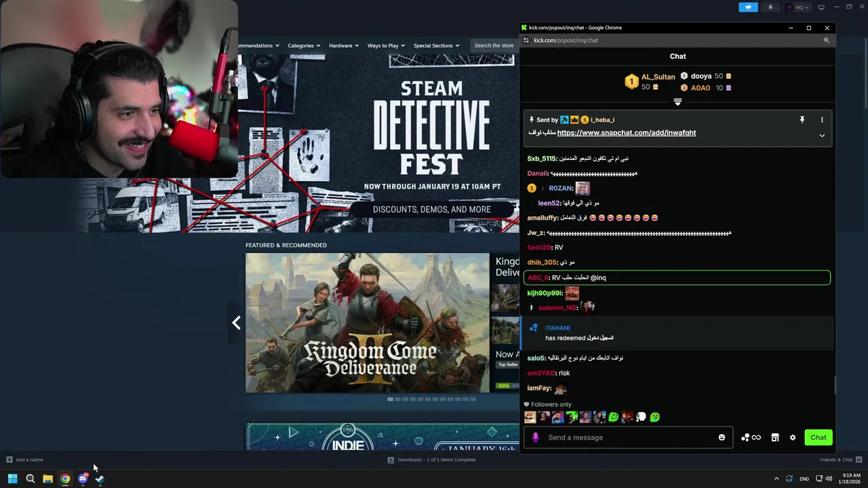This screenshot has height=488, width=868.
Task: Open the Ways to Play menu
Action: coord(386,45)
